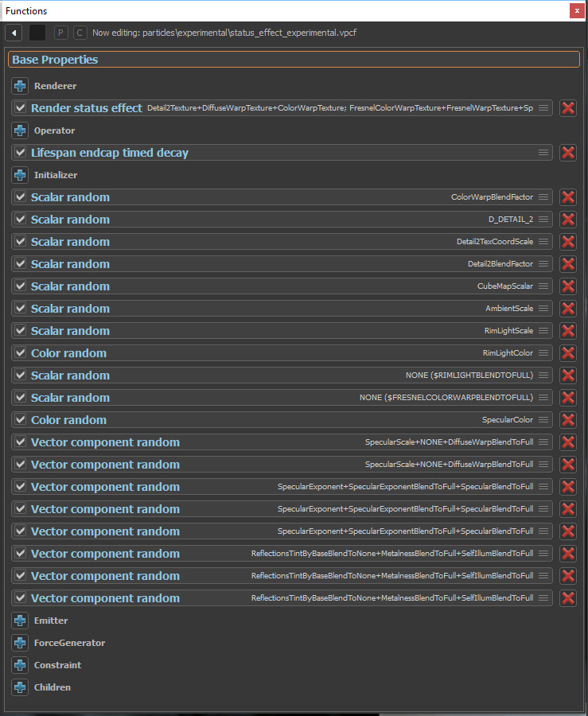
Task: Open options menu for RimLightColor Color random
Action: coord(545,353)
